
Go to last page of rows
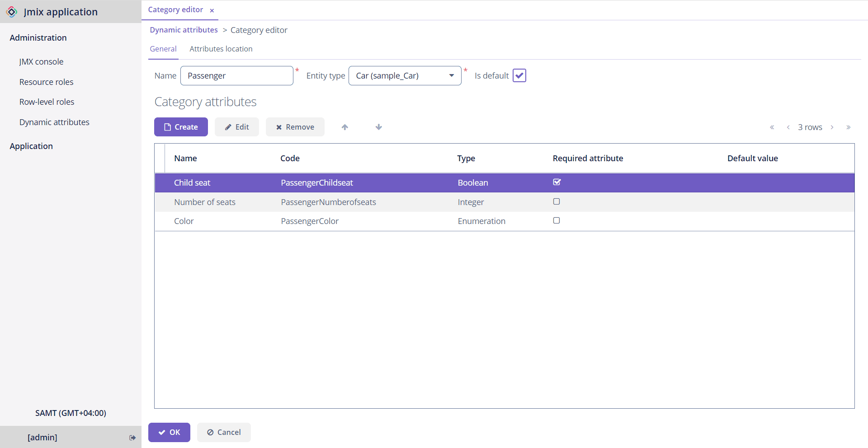(848, 127)
